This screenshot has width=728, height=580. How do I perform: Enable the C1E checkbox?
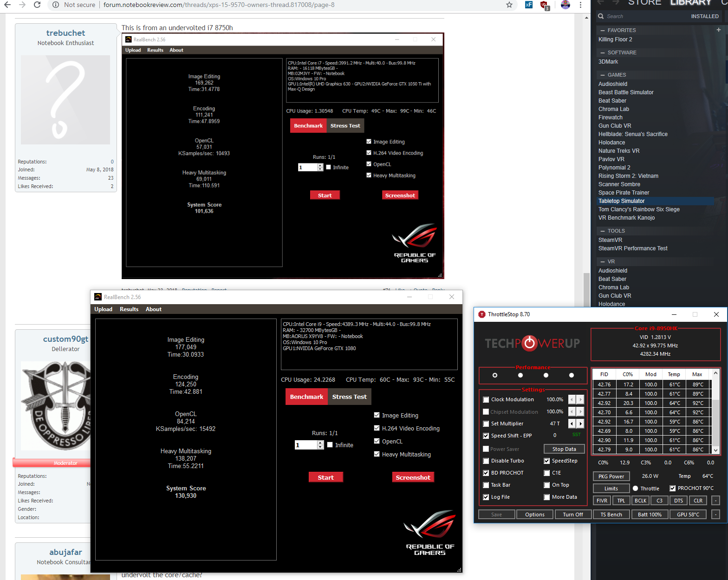click(547, 473)
